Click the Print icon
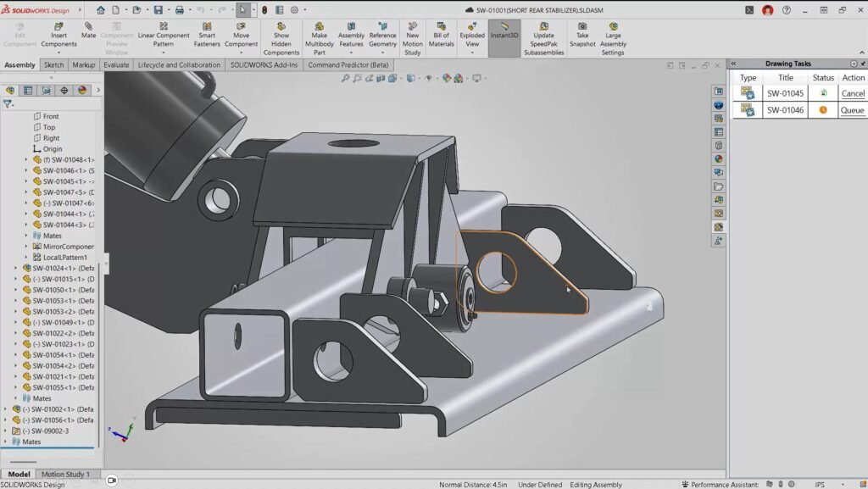 coord(180,10)
